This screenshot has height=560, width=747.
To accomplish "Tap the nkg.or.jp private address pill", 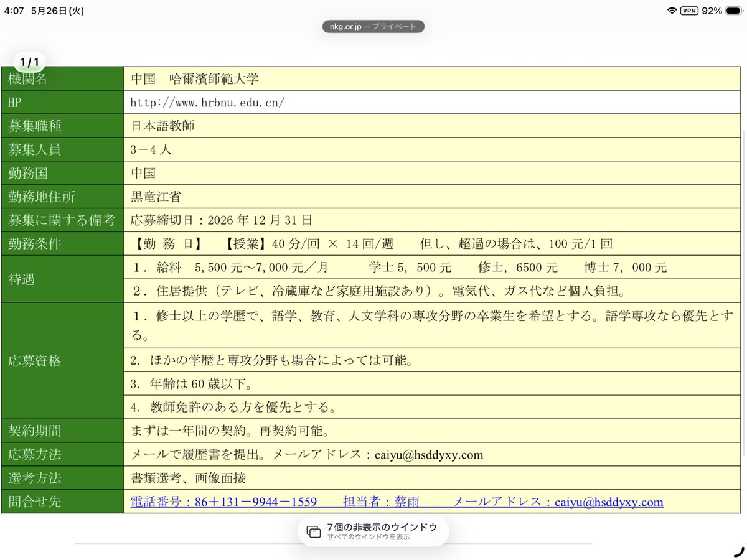I will [x=374, y=27].
